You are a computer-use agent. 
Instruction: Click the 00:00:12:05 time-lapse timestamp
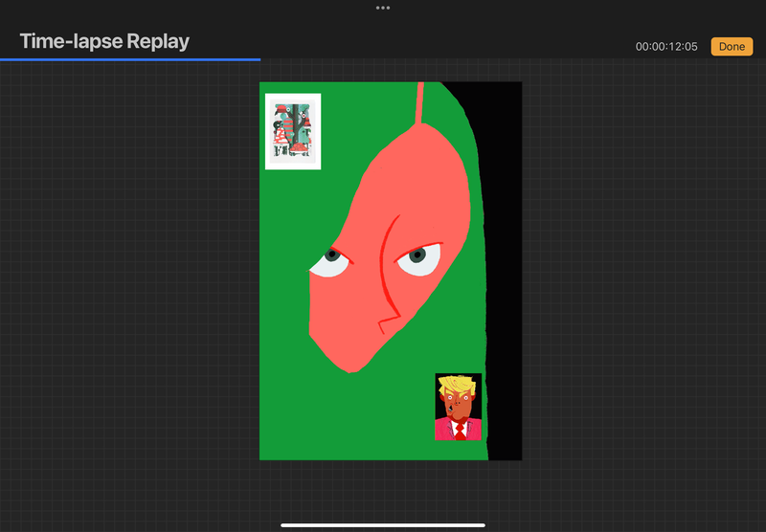[x=666, y=47]
